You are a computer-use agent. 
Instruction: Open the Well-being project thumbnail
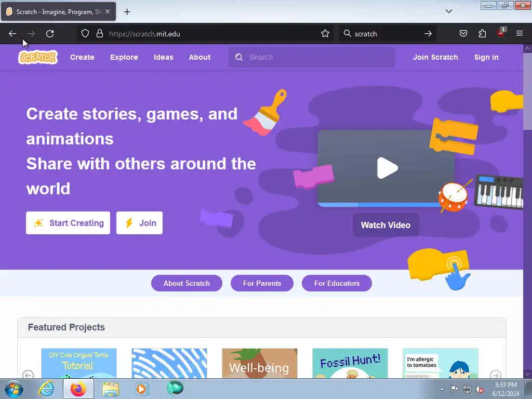pos(260,363)
